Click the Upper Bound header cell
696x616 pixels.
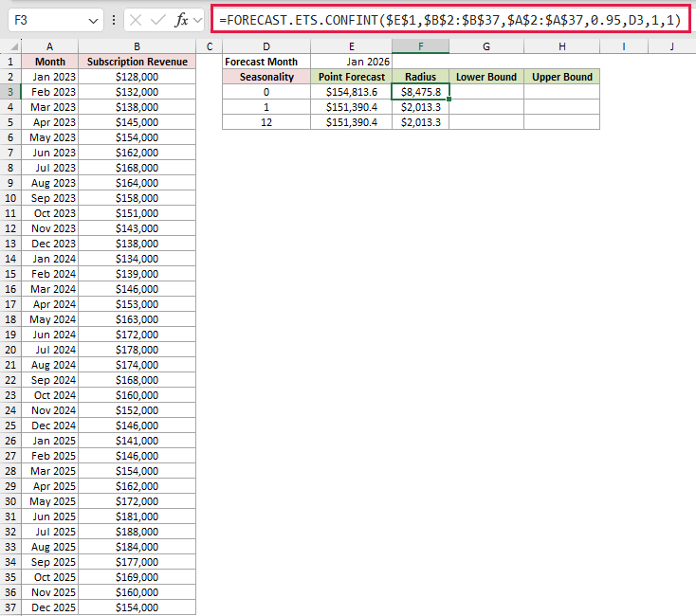pyautogui.click(x=562, y=77)
